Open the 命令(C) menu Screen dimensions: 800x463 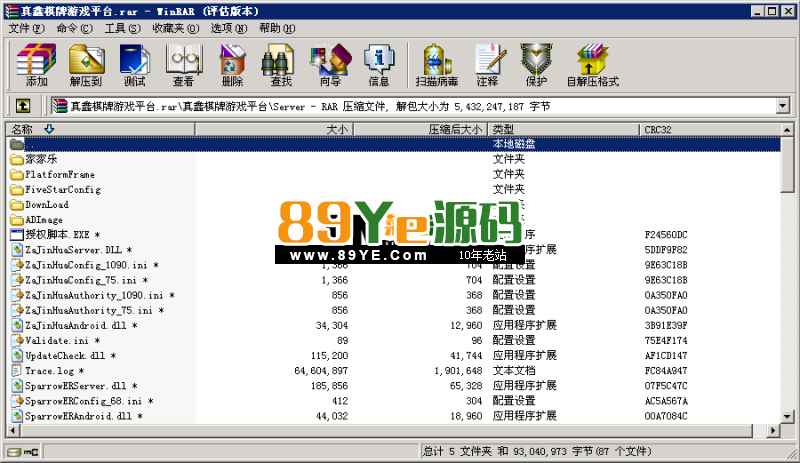74,29
